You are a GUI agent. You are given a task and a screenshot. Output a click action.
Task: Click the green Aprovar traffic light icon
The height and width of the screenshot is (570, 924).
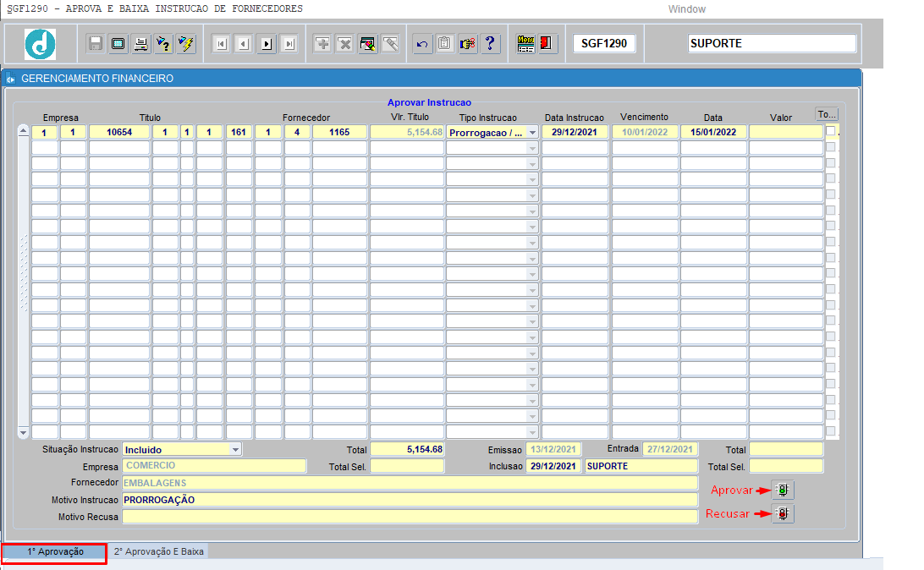coord(783,490)
